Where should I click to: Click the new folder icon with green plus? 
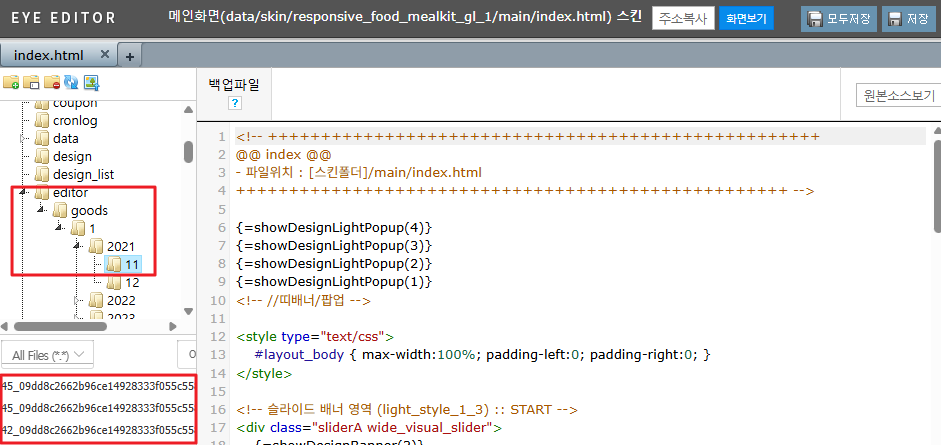[x=11, y=82]
